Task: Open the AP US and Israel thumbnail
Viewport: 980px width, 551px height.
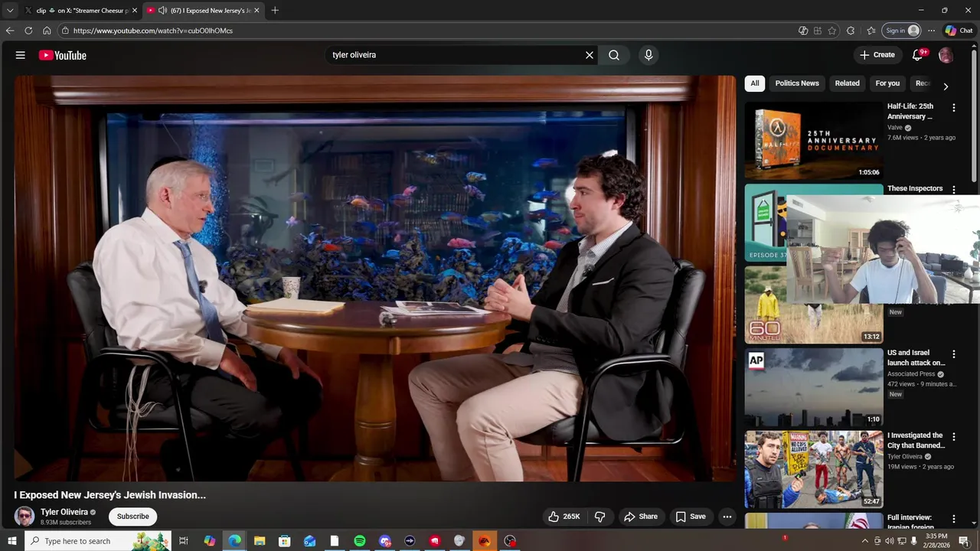Action: coord(814,387)
